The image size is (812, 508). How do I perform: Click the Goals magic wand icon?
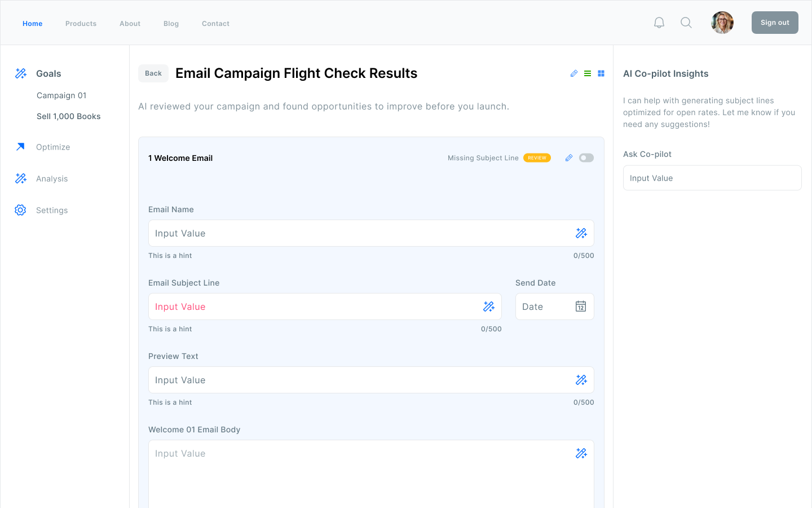21,73
